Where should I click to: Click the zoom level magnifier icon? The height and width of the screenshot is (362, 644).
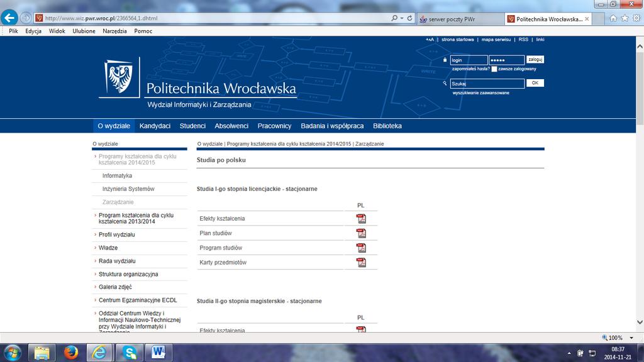[604, 337]
